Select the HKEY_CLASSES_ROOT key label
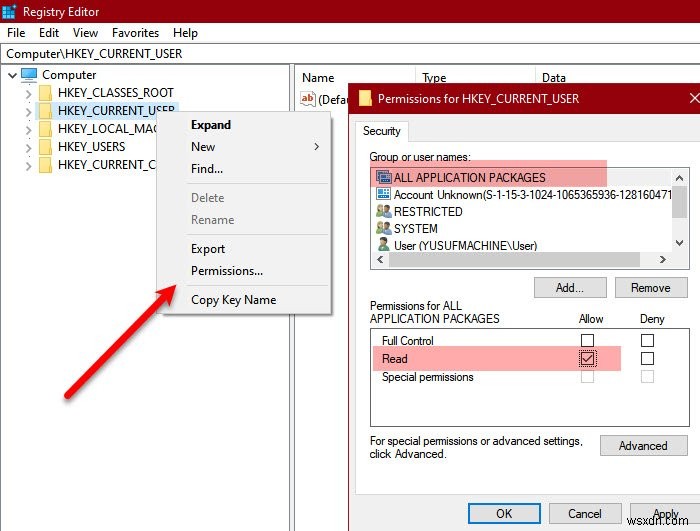Viewport: 700px width, 531px height. pyautogui.click(x=116, y=93)
